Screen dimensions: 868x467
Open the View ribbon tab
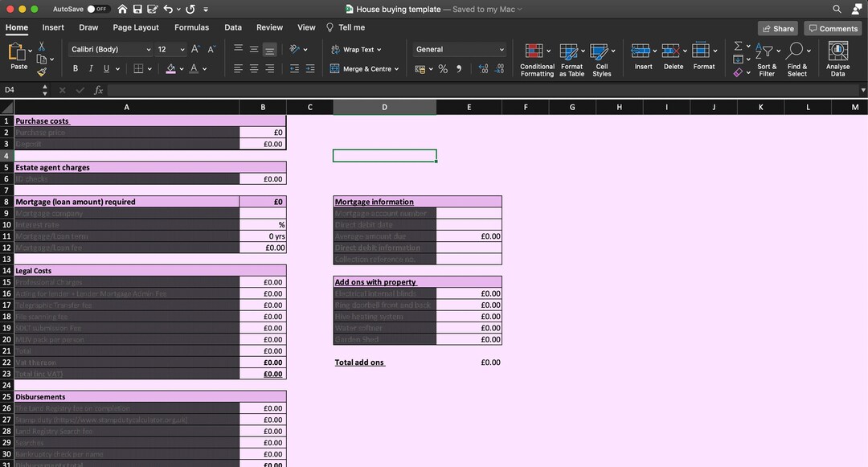pos(306,27)
